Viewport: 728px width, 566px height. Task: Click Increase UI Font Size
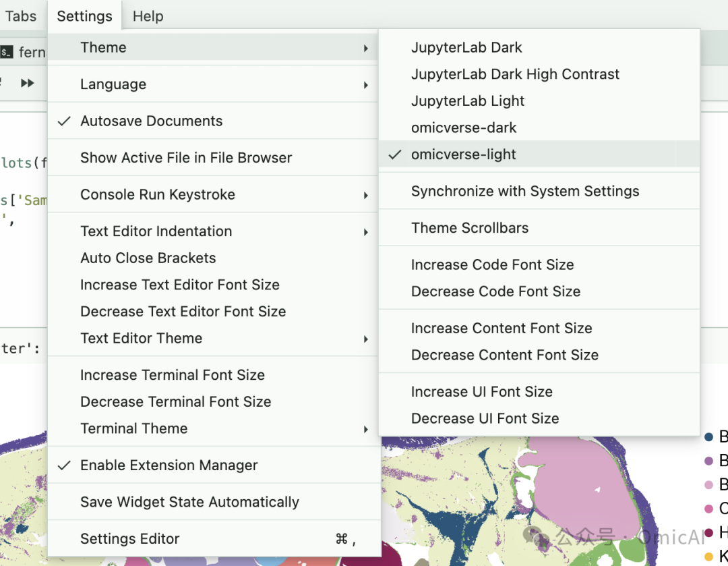539,392
